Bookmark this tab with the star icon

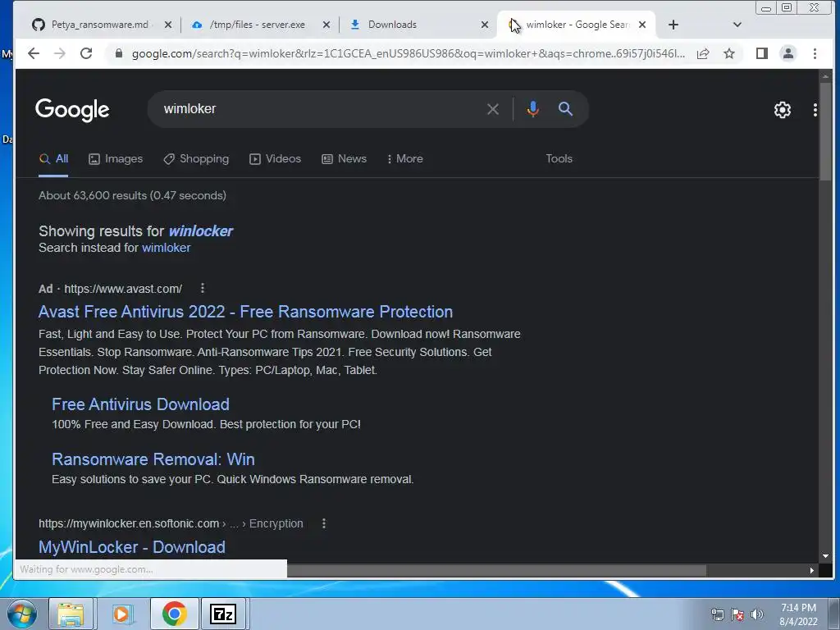click(x=729, y=53)
